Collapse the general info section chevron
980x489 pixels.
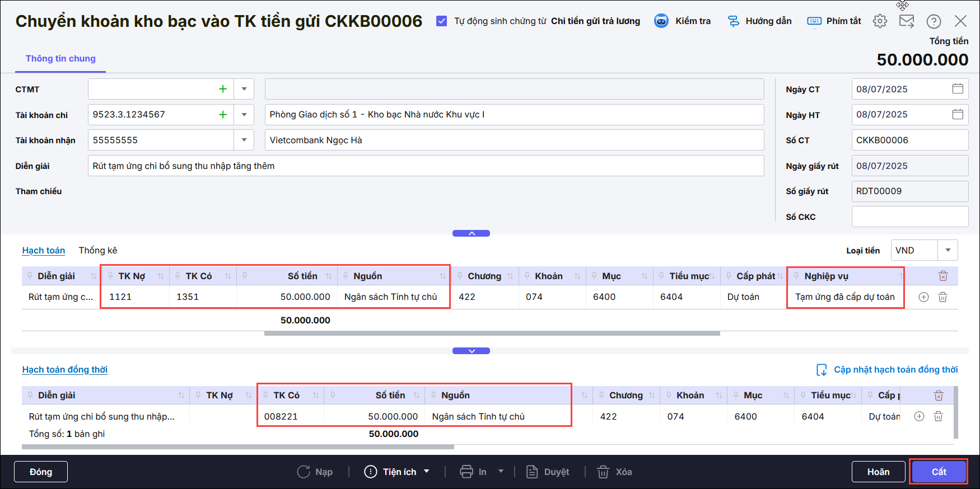471,233
